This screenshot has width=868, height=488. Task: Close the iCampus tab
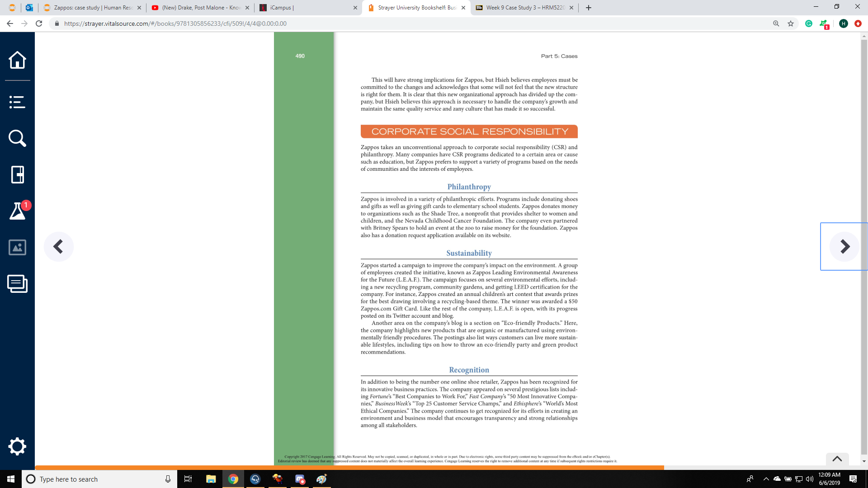(355, 8)
